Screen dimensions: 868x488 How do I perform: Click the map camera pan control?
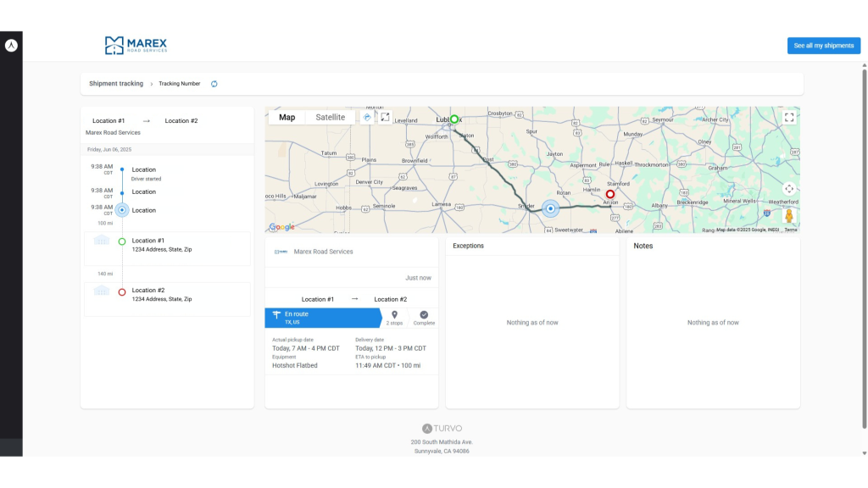pyautogui.click(x=789, y=189)
